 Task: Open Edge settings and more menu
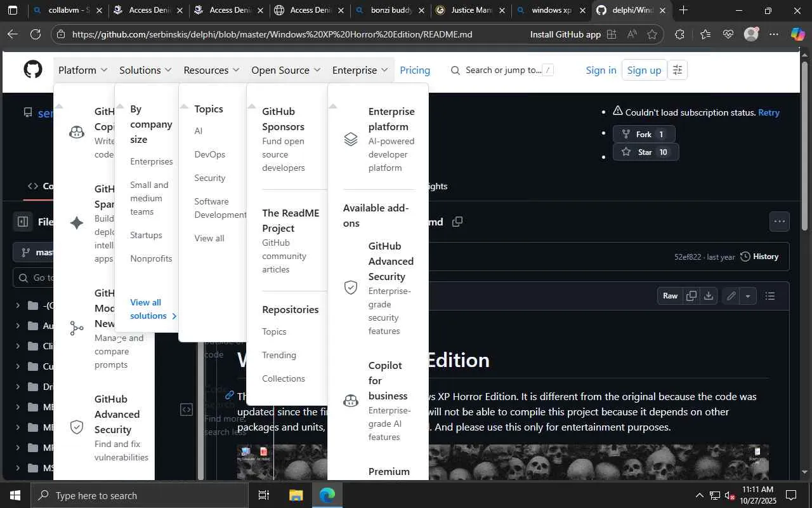pos(774,34)
